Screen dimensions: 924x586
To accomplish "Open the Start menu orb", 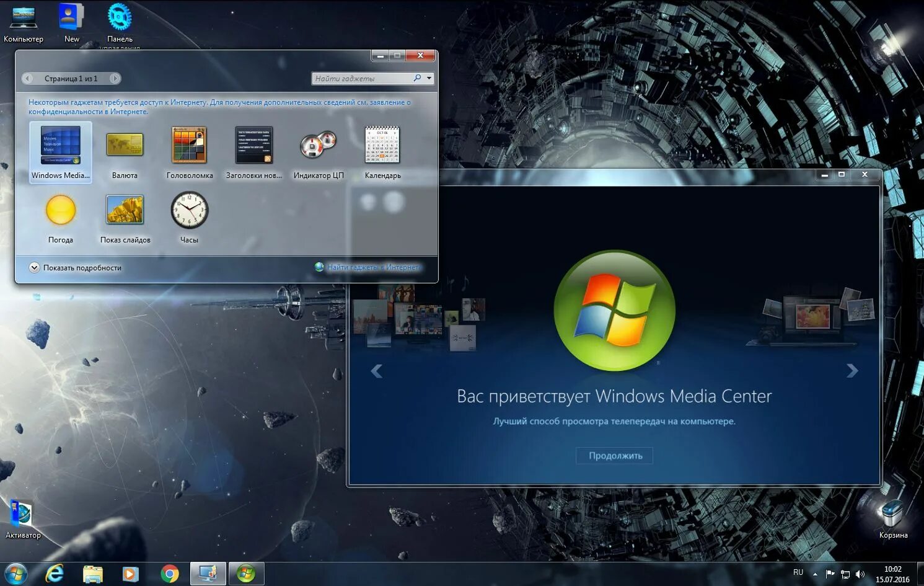I will pos(15,574).
